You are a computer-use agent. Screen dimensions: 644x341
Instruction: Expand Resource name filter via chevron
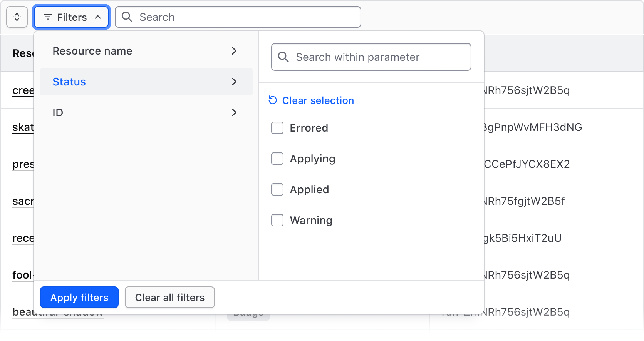pos(234,51)
